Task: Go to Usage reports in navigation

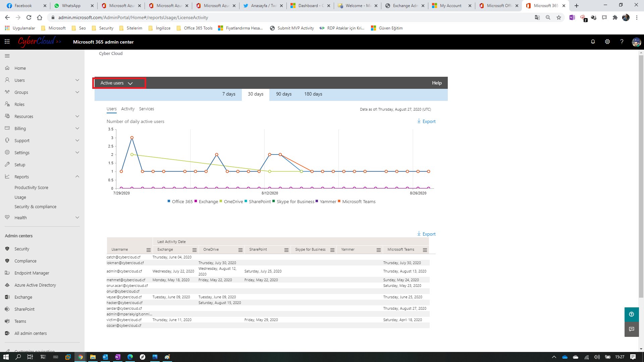Action: pyautogui.click(x=20, y=197)
